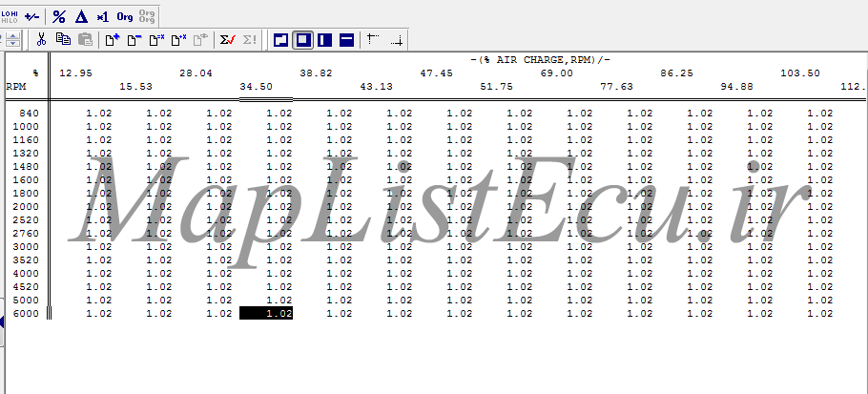Select axis value 51.75
This screenshot has height=394, width=868.
(x=497, y=86)
